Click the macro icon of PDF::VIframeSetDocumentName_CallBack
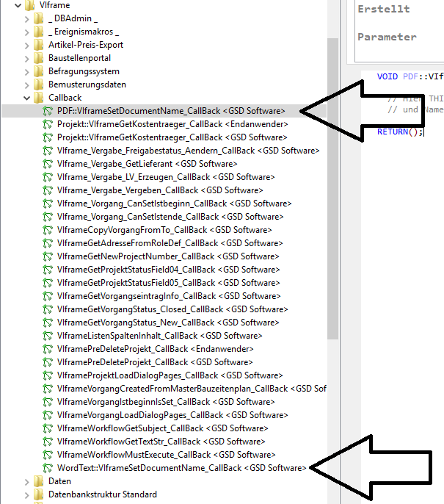The image size is (444, 504). (48, 111)
